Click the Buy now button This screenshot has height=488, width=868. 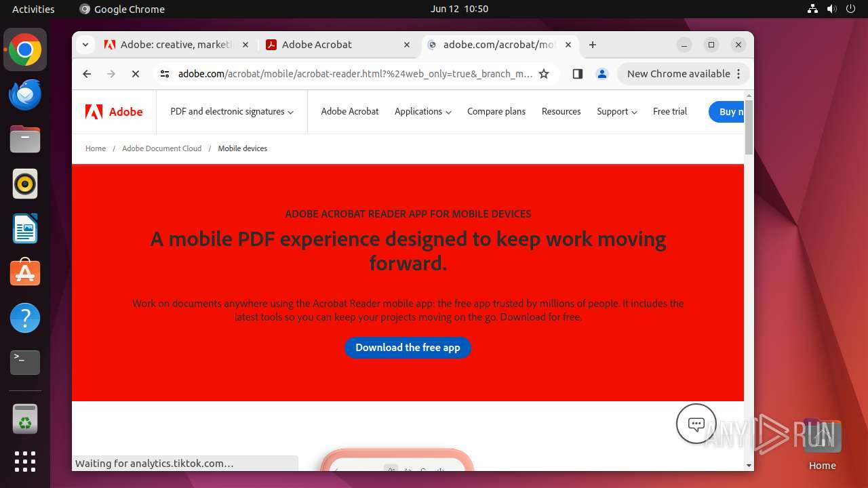pyautogui.click(x=726, y=112)
